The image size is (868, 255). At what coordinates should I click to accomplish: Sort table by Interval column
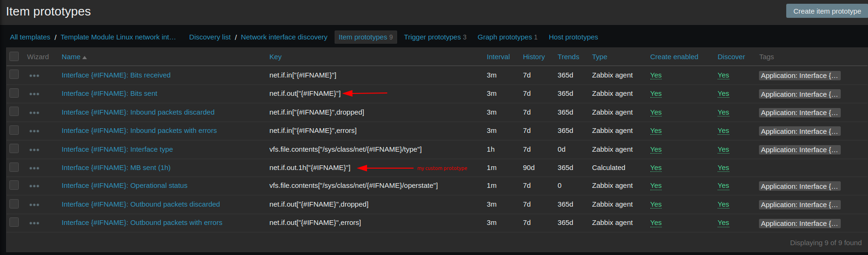pos(498,57)
